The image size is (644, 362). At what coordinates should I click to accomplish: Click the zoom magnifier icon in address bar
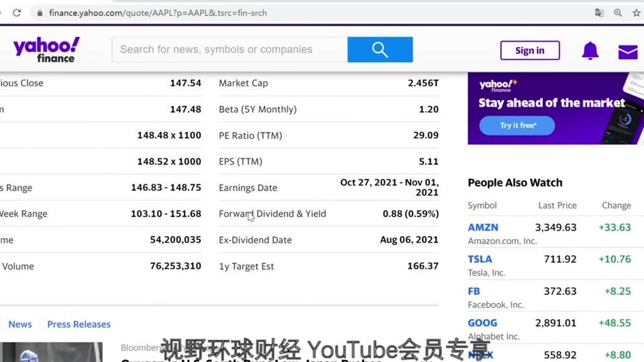[618, 13]
